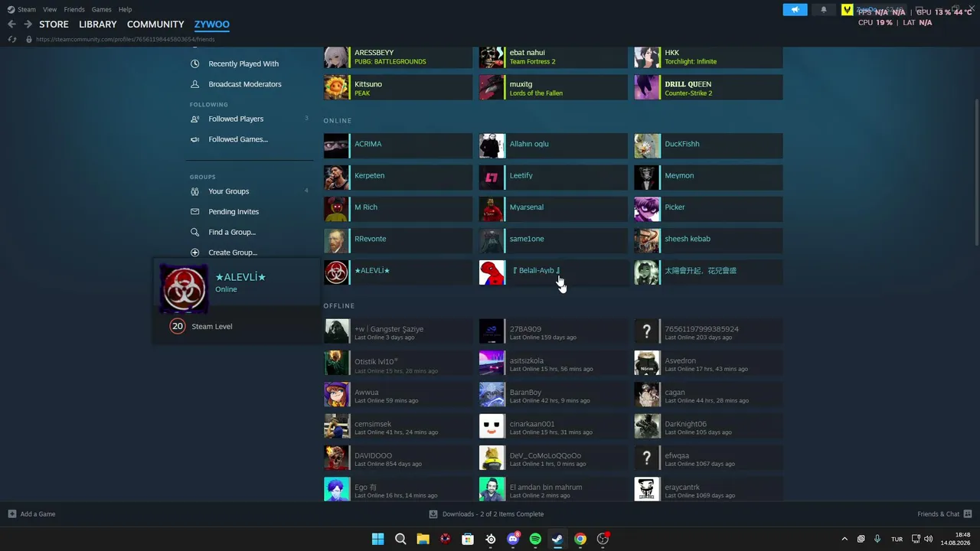Click the person icon for Broadcast Moderators
980x551 pixels.
[x=194, y=84]
